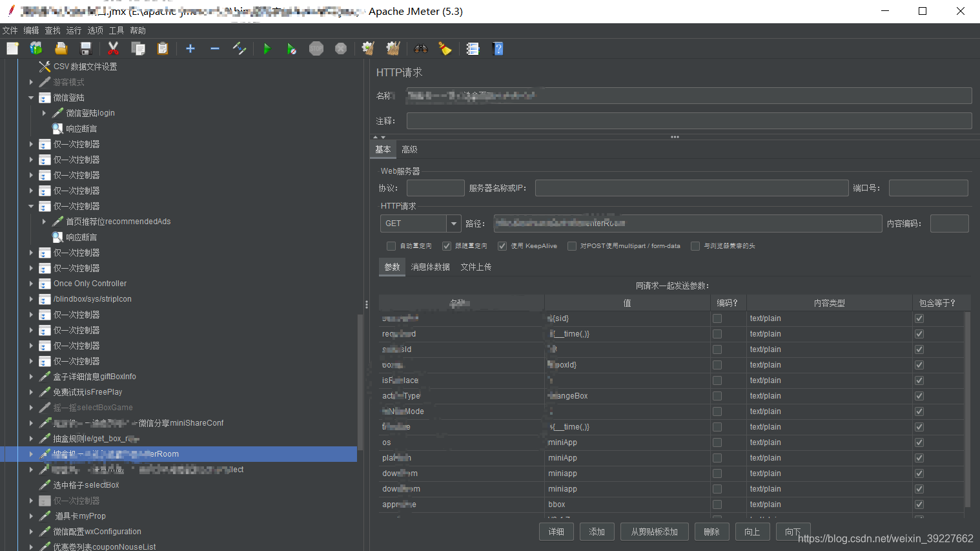Expand 微信配置wxConfiguration node

pyautogui.click(x=31, y=532)
